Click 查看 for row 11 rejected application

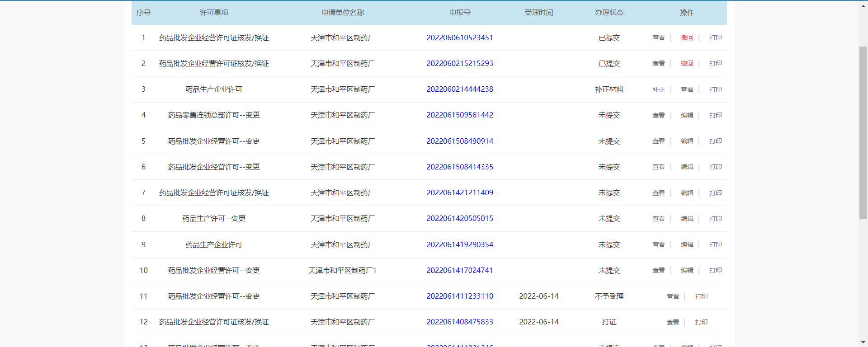(x=673, y=296)
